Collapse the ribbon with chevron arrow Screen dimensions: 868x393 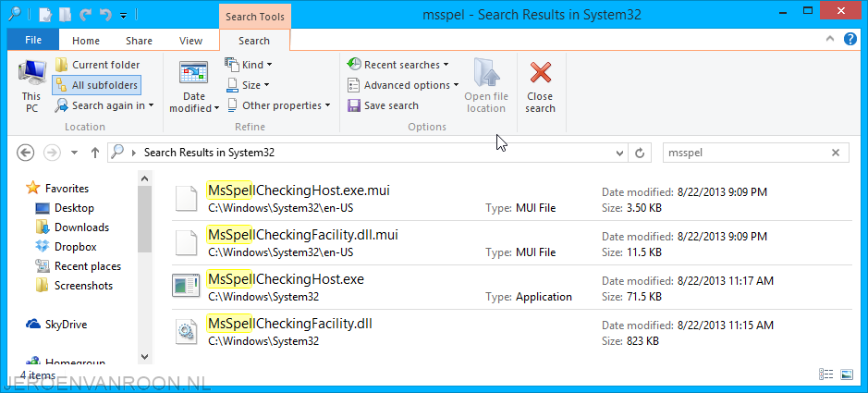(830, 39)
